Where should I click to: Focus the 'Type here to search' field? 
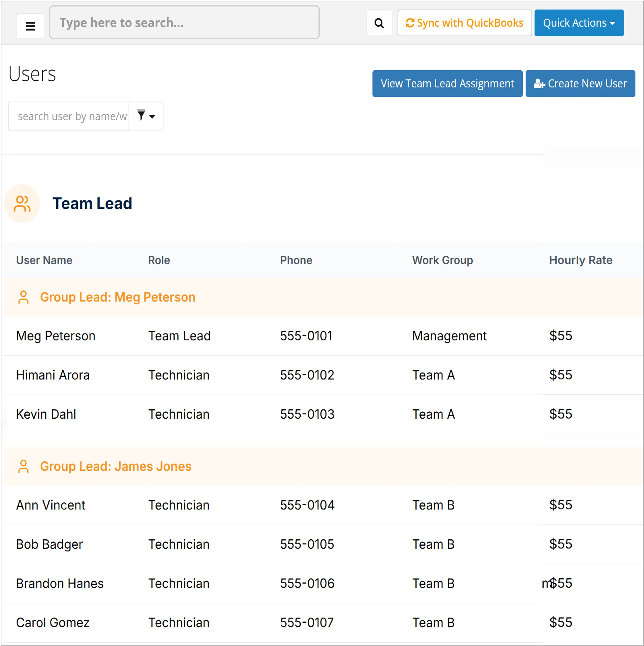pos(184,22)
